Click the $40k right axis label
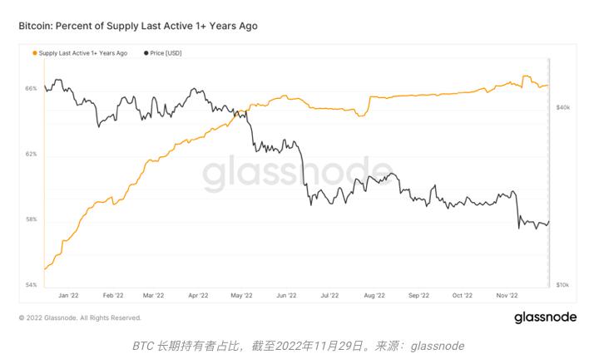The height and width of the screenshot is (364, 594). coord(562,108)
